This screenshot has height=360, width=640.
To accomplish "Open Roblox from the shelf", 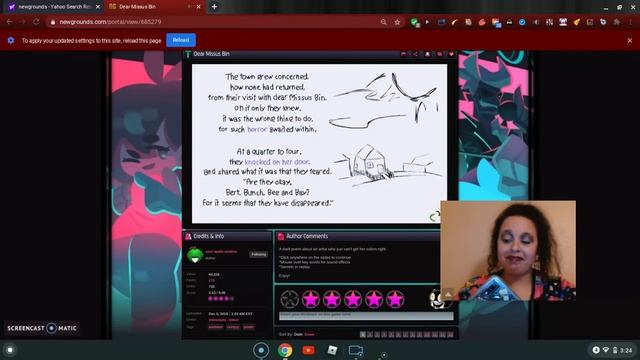I will coord(332,350).
